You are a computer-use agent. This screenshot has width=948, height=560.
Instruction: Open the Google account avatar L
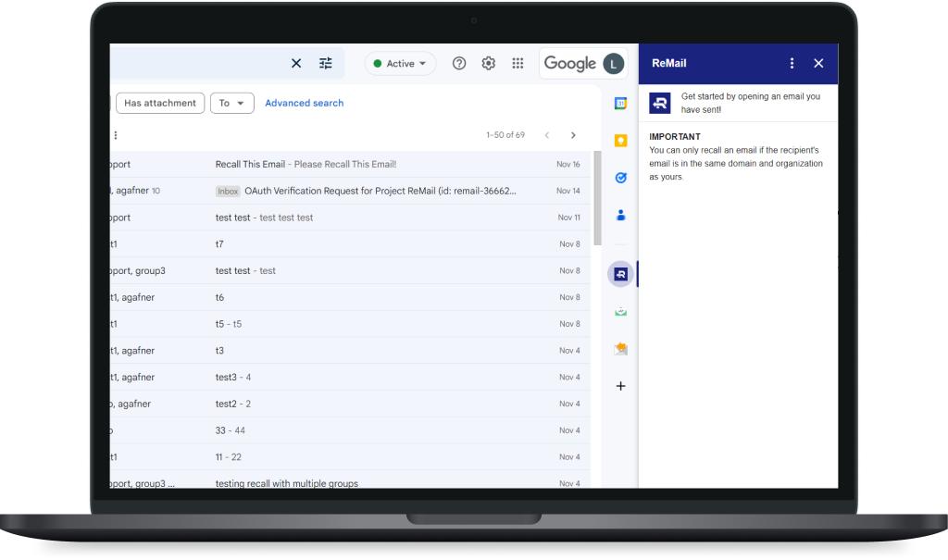[613, 64]
